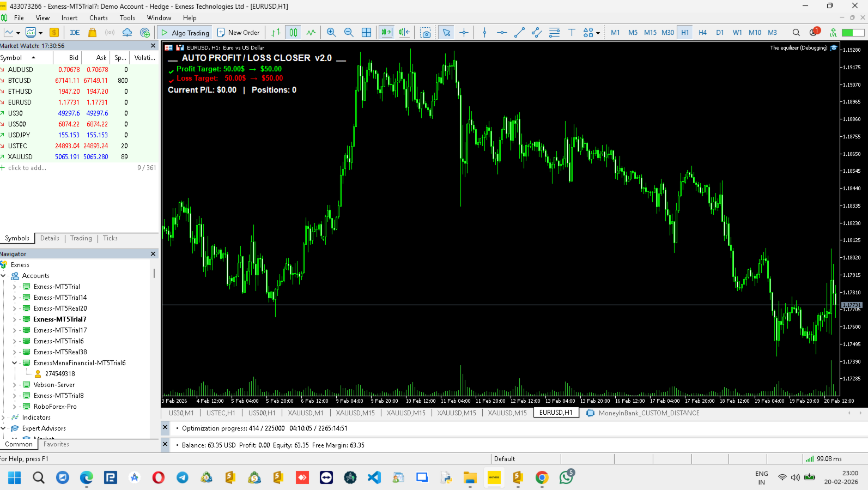The height and width of the screenshot is (490, 868).
Task: Click the Navigator vertical scrollbar
Action: coord(154,273)
